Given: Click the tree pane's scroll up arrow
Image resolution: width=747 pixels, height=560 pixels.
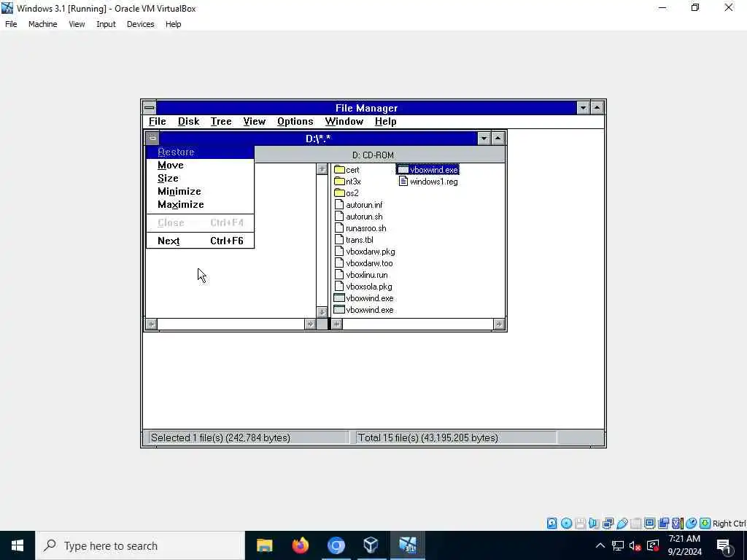Looking at the screenshot, I should click(x=322, y=169).
